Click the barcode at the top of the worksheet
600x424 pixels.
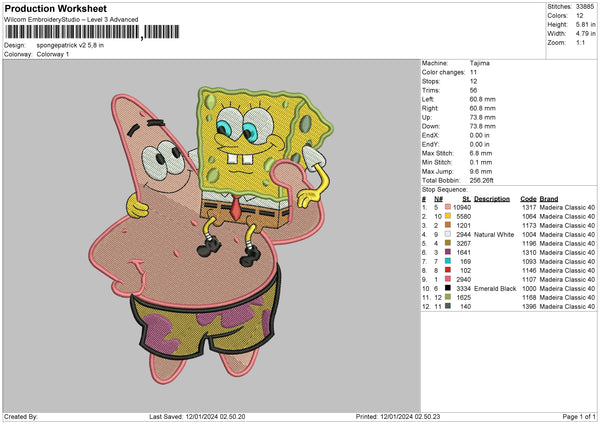tap(92, 32)
